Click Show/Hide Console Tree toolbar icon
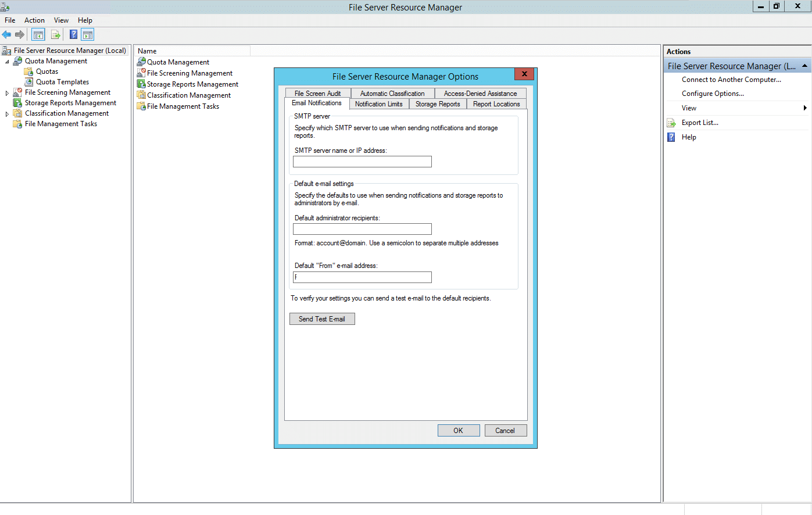812x515 pixels. [x=38, y=35]
